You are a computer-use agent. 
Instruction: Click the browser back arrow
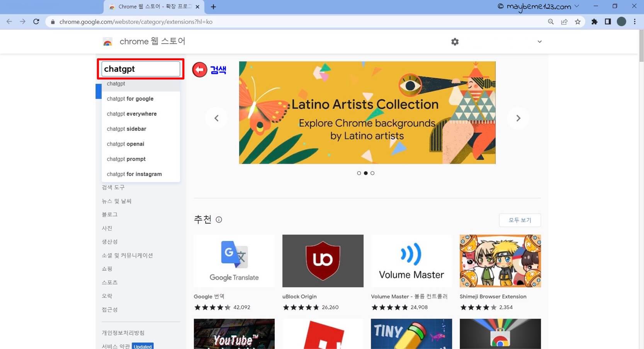click(9, 22)
